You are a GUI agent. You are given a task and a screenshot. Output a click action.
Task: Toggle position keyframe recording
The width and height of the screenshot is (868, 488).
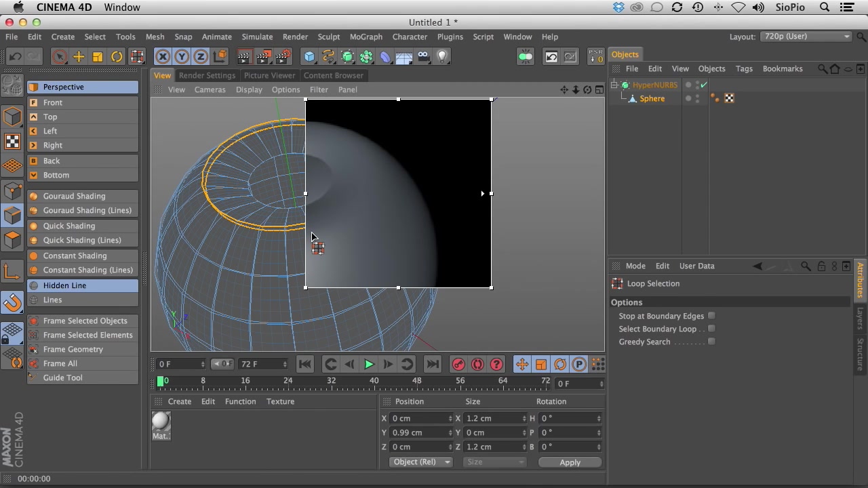pyautogui.click(x=522, y=365)
